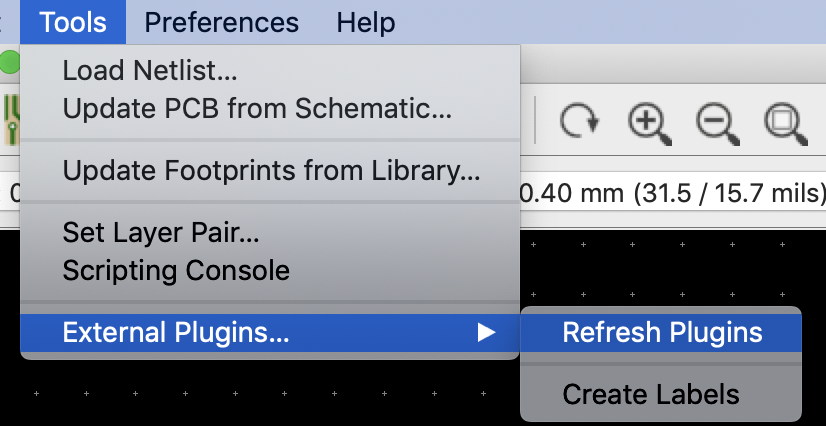
Task: Run the Create Labels plugin
Action: click(x=651, y=394)
